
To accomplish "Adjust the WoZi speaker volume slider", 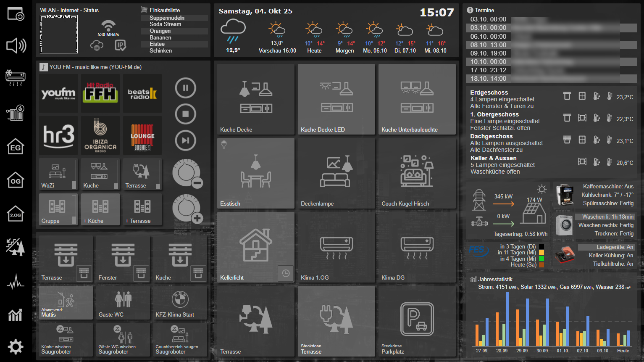I will [74, 174].
